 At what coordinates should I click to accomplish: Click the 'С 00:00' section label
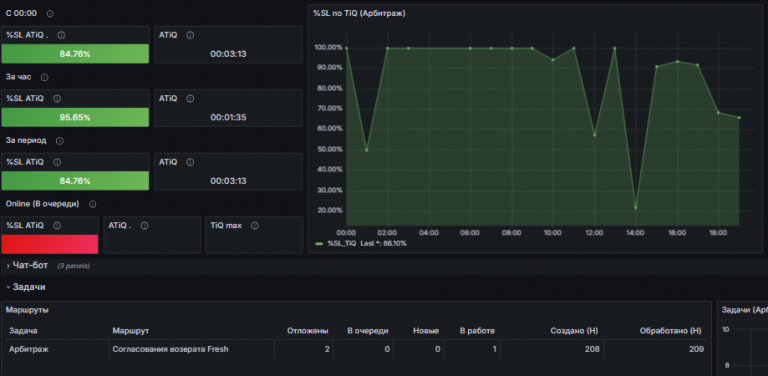[21, 13]
